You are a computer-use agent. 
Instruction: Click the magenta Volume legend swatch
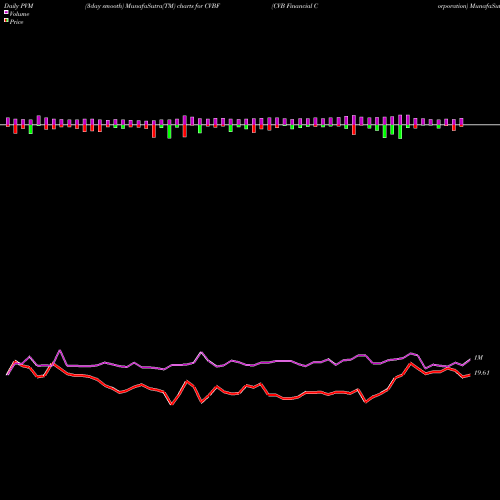(6, 13)
